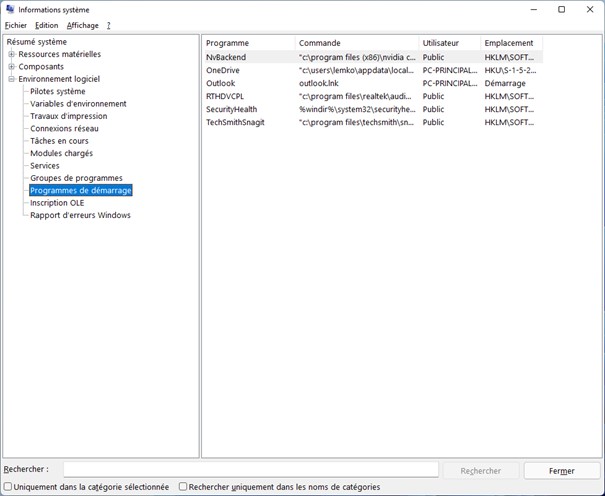This screenshot has height=496, width=605.
Task: Minimize the Informations système window
Action: 534,9
